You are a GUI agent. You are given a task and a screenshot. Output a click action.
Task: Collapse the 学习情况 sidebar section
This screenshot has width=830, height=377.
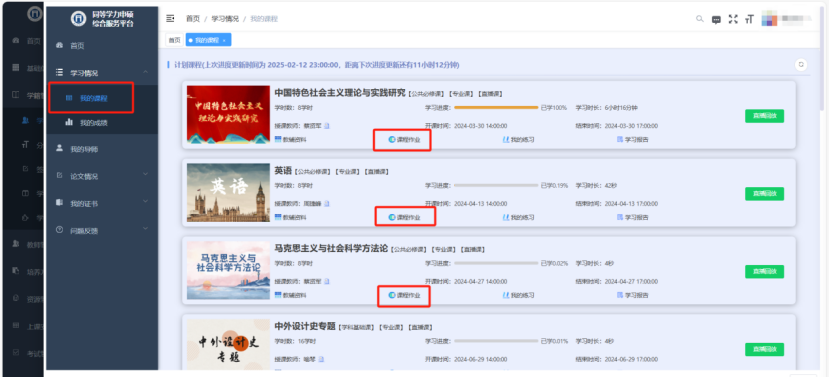click(x=146, y=73)
